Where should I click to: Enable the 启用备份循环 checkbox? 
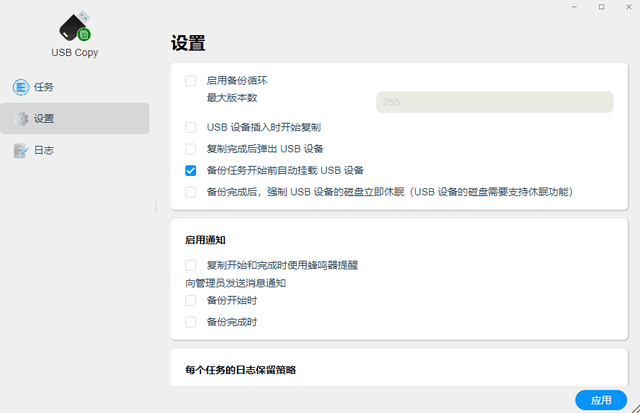[x=191, y=81]
